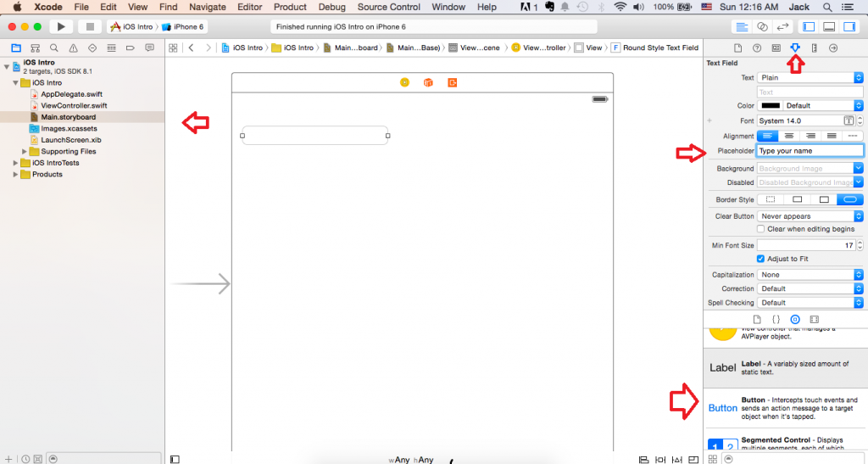The height and width of the screenshot is (464, 868).
Task: Open the Source Control menu
Action: coord(388,7)
